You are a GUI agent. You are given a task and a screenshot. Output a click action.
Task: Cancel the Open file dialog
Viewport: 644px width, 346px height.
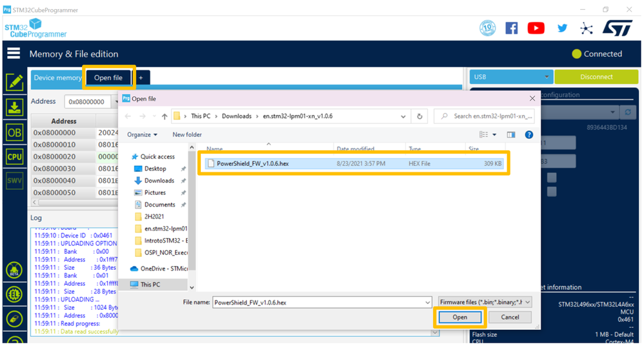[x=510, y=317]
